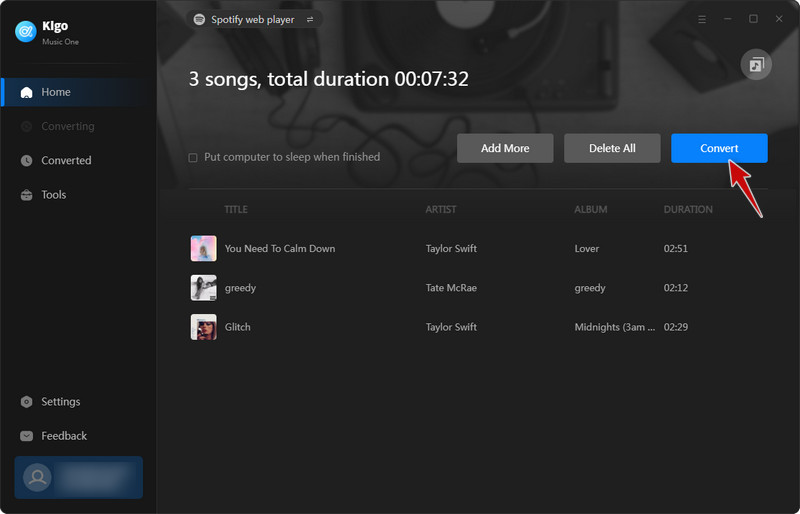The width and height of the screenshot is (800, 514).
Task: Click the Feedback envelope icon
Action: point(27,436)
